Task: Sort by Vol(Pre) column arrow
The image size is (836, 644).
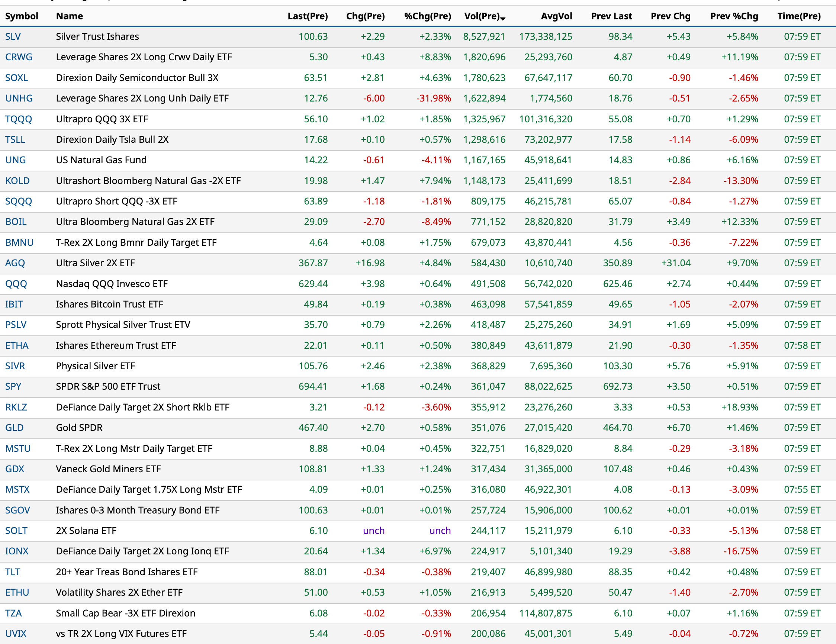Action: (502, 17)
